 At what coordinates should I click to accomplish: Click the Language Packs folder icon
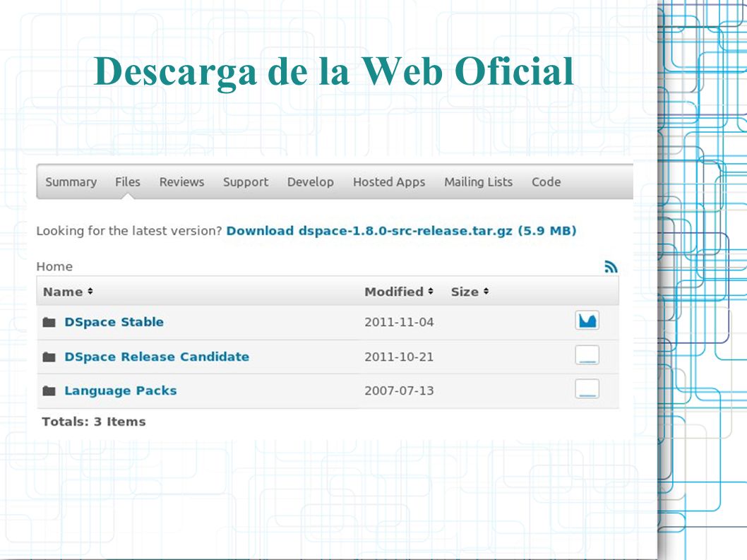click(x=49, y=391)
